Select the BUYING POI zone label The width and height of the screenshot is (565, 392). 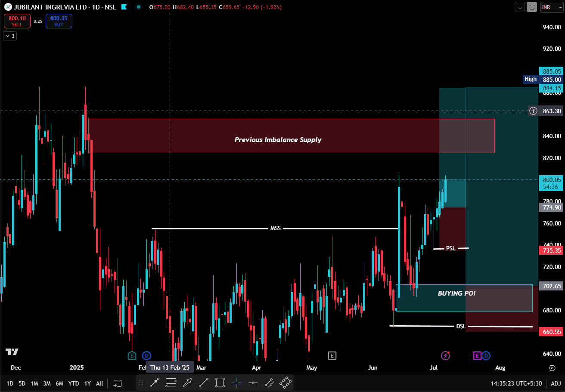pyautogui.click(x=456, y=293)
